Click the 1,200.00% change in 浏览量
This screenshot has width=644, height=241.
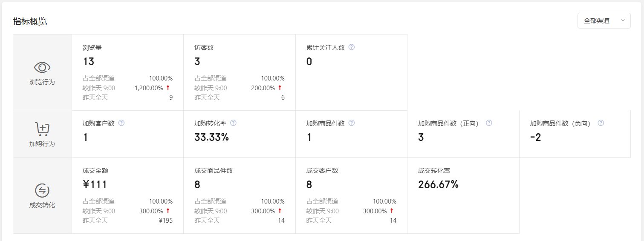(149, 88)
